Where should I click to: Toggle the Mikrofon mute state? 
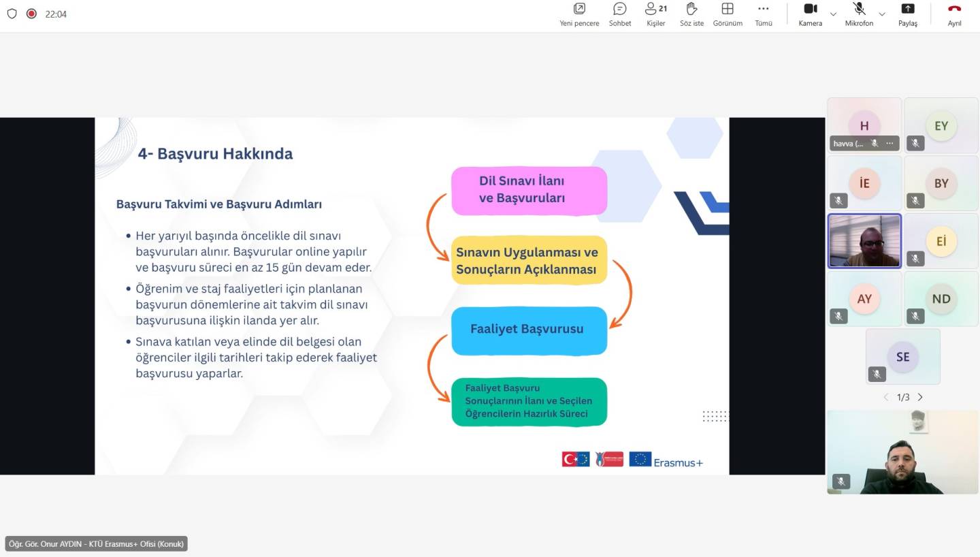pos(859,14)
